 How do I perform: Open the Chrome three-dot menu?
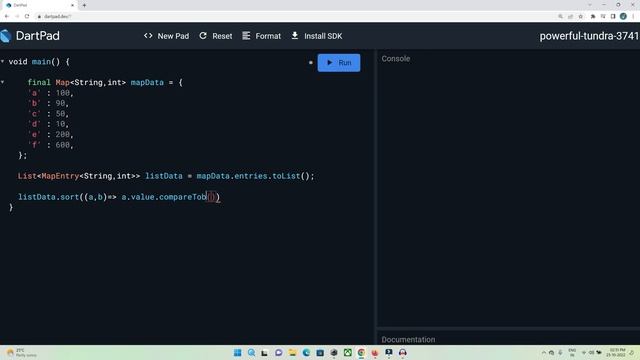coord(633,16)
